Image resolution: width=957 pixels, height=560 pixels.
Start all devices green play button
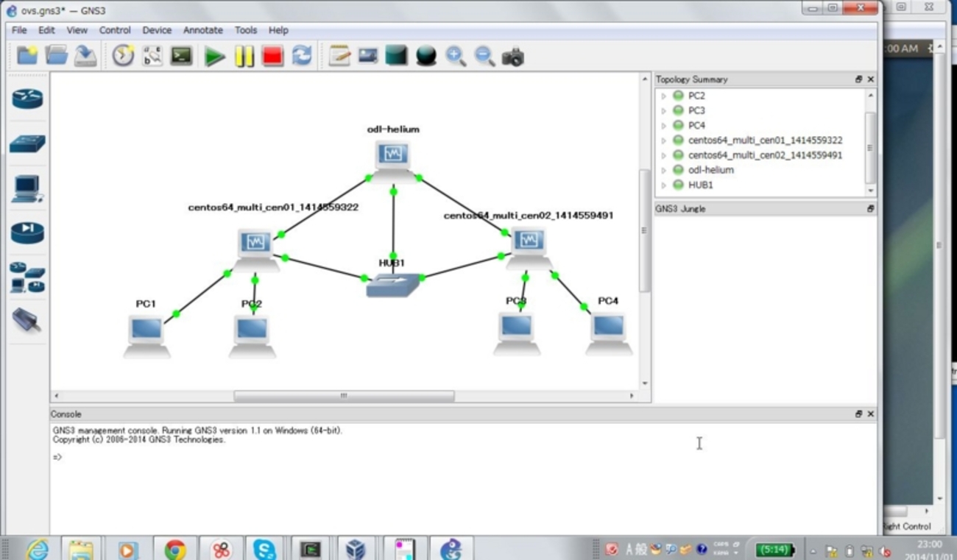tap(214, 57)
